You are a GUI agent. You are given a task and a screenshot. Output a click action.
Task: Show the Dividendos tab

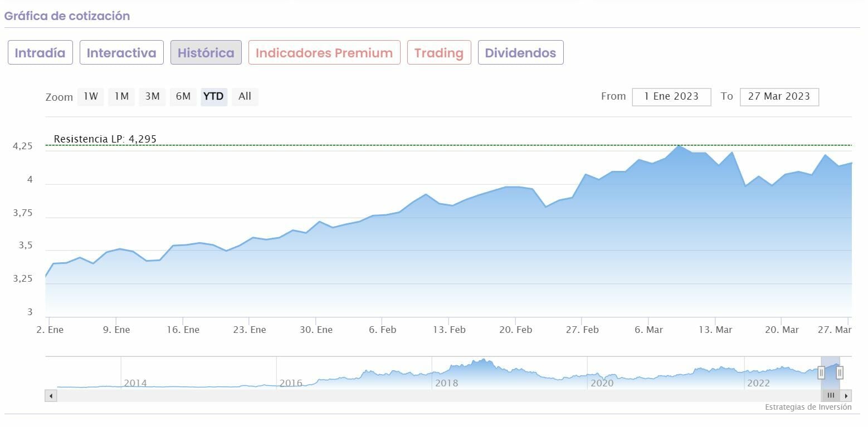520,53
